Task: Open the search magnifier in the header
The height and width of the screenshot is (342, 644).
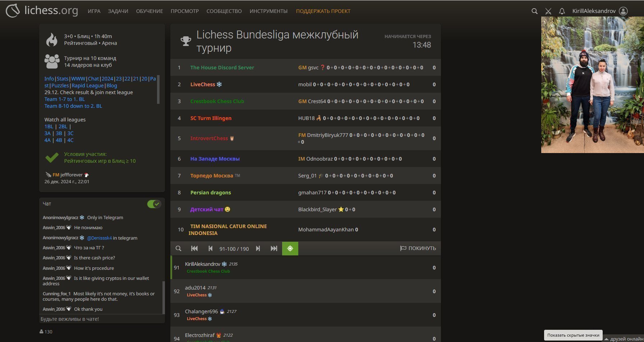Action: (x=534, y=11)
